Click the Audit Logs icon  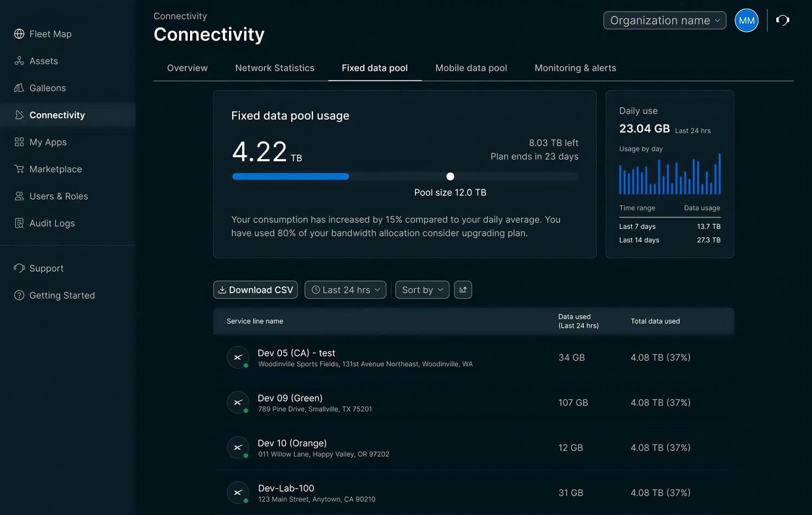pyautogui.click(x=19, y=223)
